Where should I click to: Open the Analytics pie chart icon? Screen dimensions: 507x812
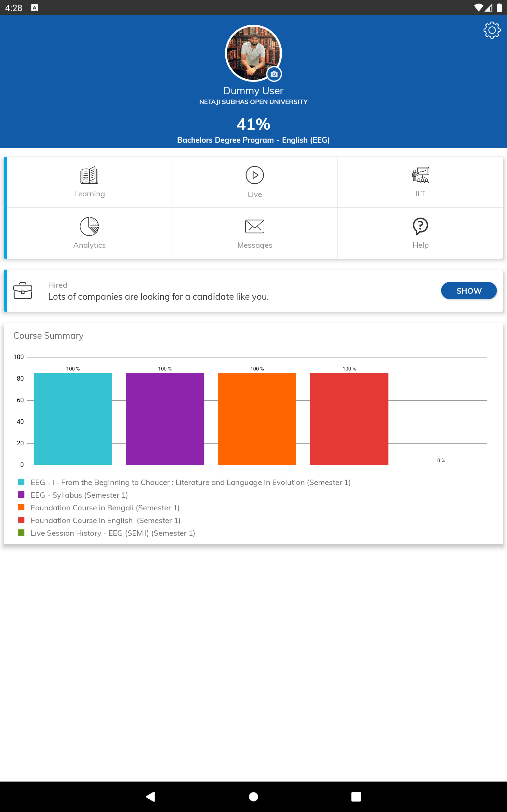coord(89,226)
